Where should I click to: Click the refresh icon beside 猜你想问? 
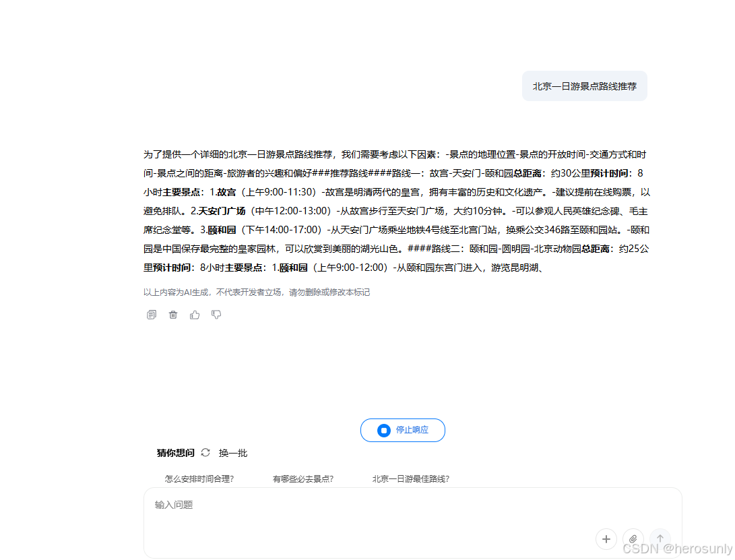tap(205, 452)
